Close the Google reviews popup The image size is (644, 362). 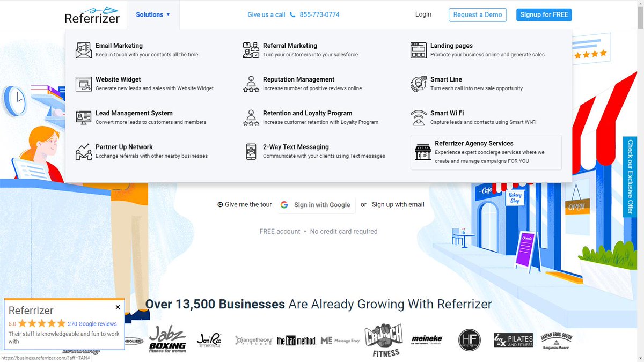(118, 307)
